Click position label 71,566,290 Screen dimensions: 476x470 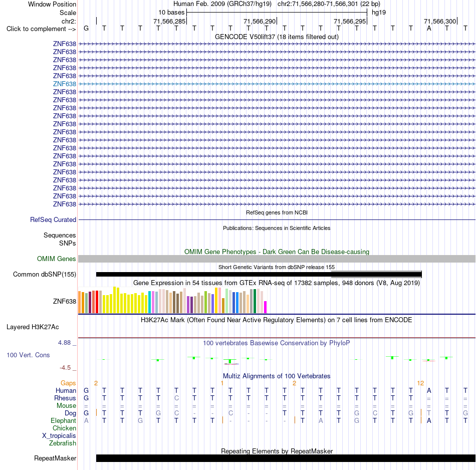260,21
